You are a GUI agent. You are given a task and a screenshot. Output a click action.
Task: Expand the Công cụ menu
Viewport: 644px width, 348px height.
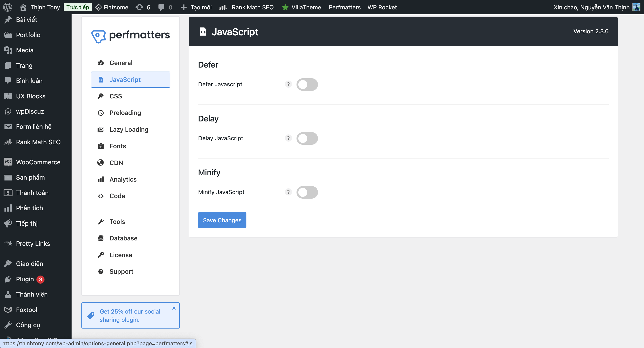[28, 325]
